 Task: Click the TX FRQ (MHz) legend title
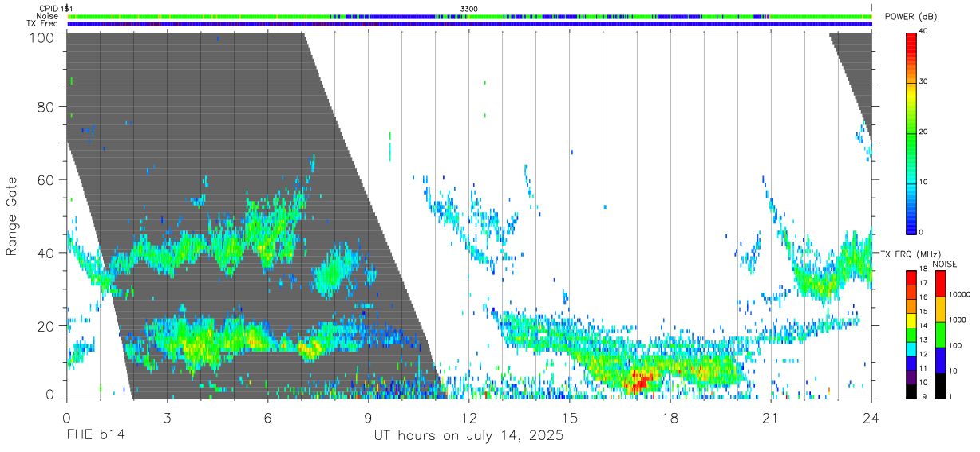909,254
